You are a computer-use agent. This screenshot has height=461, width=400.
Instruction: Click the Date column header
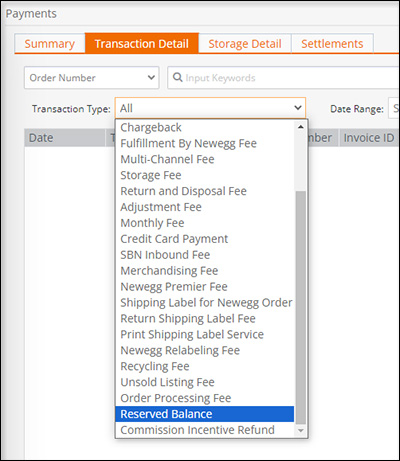(65, 138)
